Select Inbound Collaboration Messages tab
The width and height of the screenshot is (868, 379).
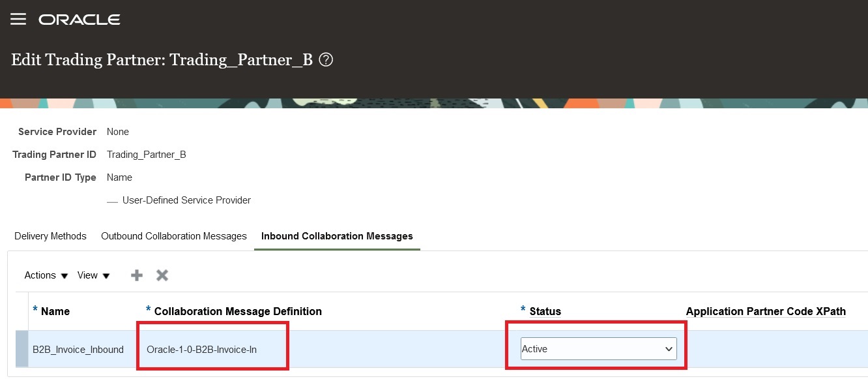tap(337, 236)
